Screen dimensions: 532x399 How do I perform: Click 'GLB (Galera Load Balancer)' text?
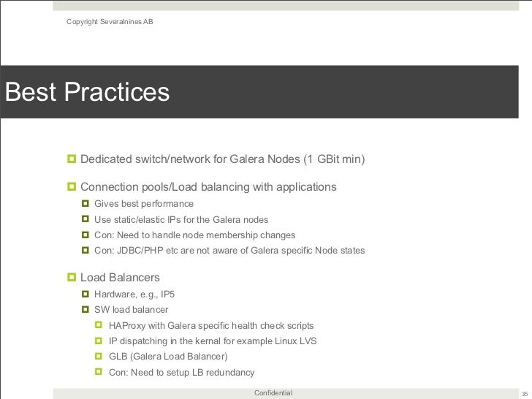pyautogui.click(x=168, y=357)
